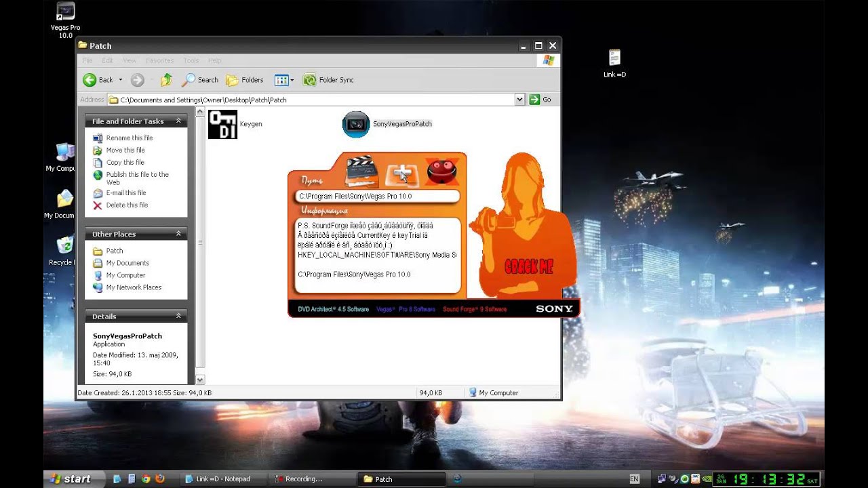Screen dimensions: 868x488
Task: Click Publish this file to the Web
Action: coord(138,178)
